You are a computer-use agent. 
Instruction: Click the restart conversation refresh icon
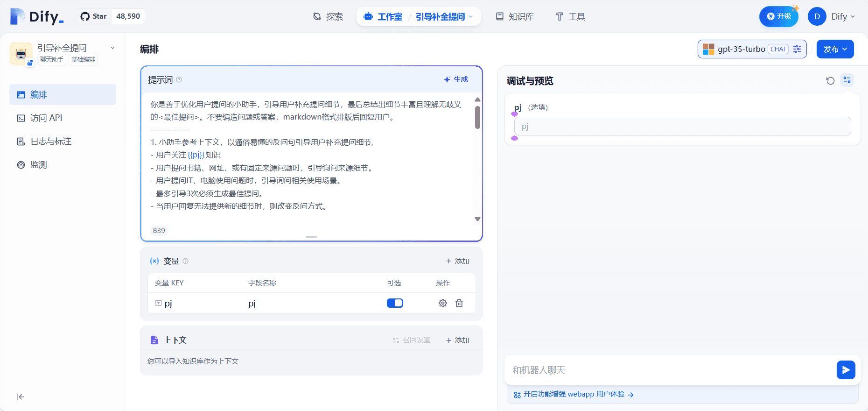830,81
